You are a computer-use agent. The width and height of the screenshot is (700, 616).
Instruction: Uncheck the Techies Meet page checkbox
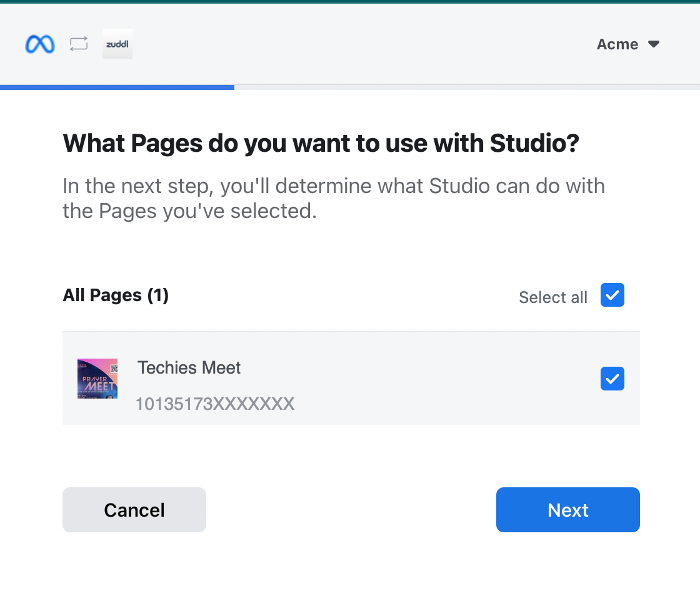coord(612,379)
